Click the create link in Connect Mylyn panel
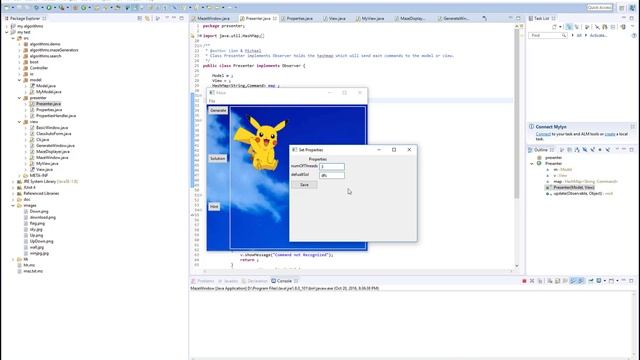This screenshot has width=640, height=360. pyautogui.click(x=610, y=134)
